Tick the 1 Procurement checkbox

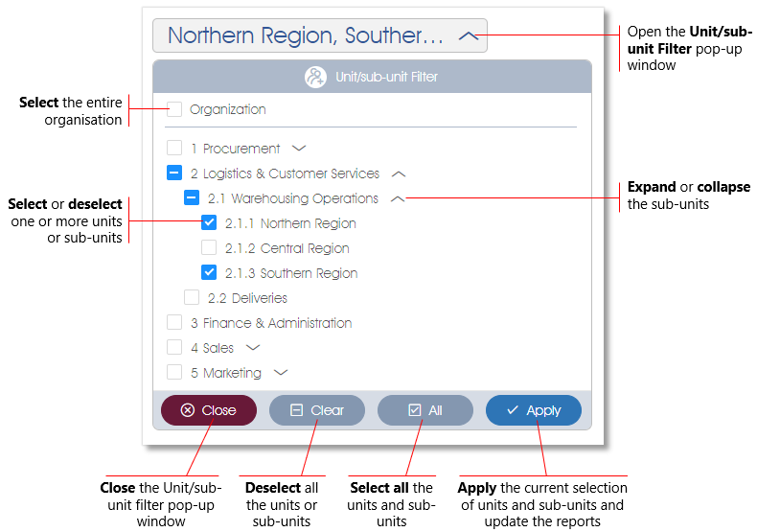(174, 148)
